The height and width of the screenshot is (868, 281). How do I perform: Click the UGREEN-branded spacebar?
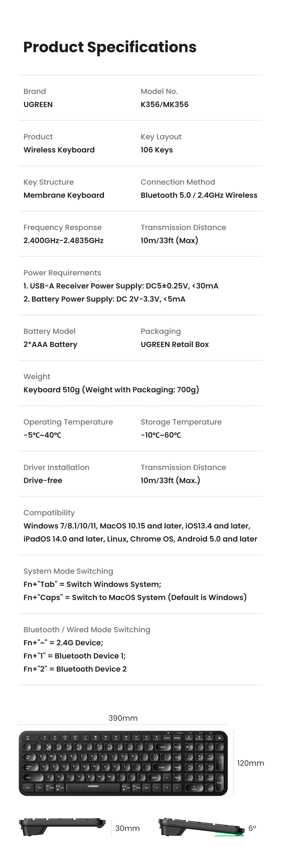tap(93, 787)
